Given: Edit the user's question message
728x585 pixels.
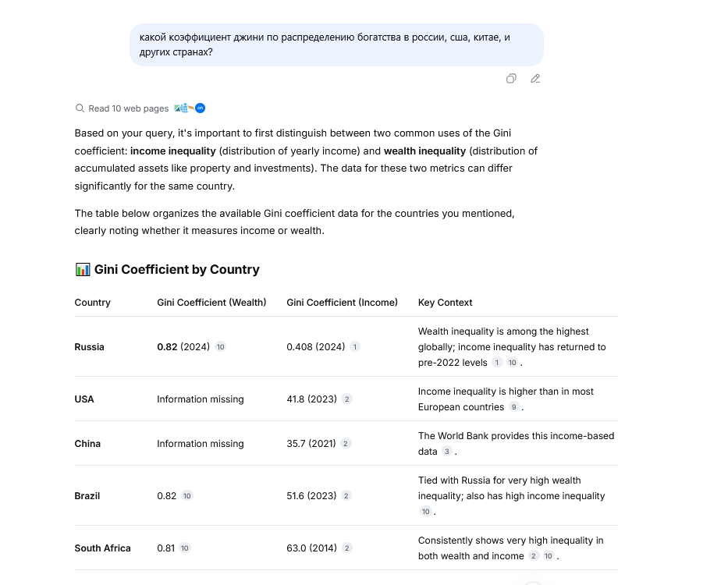Looking at the screenshot, I should coord(535,79).
